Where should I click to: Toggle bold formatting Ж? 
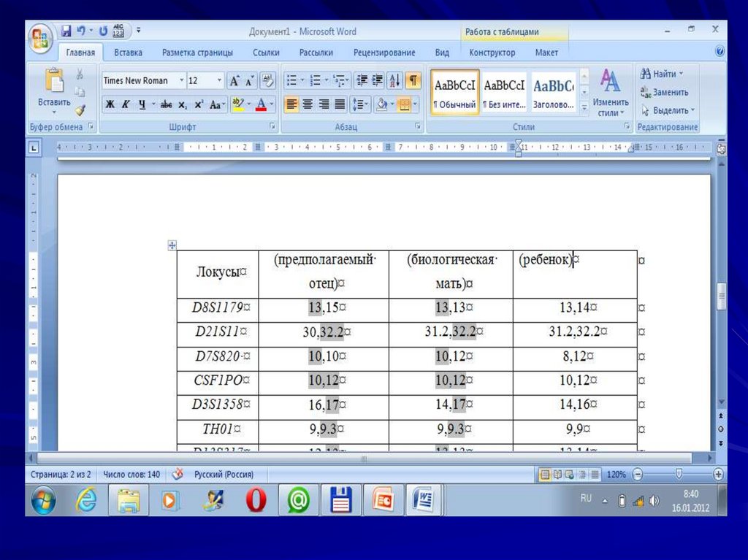point(110,104)
